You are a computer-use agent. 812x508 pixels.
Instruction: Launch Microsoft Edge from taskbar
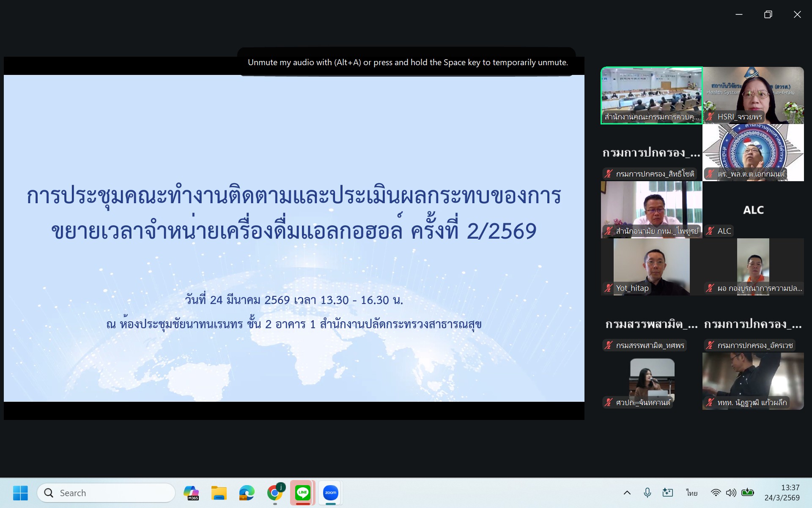pos(247,493)
